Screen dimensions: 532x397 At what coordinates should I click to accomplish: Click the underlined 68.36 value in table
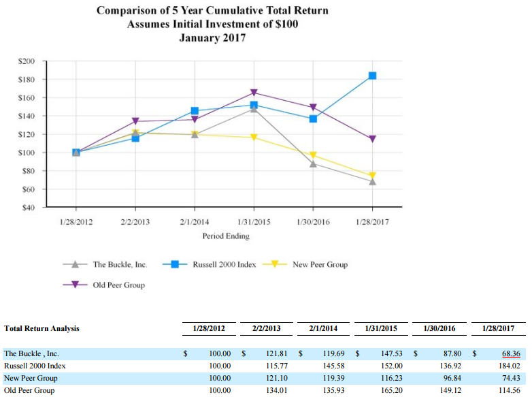pos(510,354)
